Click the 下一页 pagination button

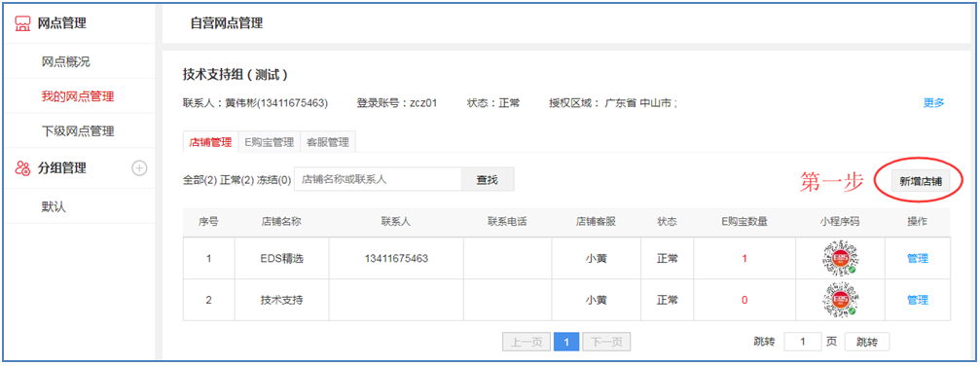[x=606, y=342]
